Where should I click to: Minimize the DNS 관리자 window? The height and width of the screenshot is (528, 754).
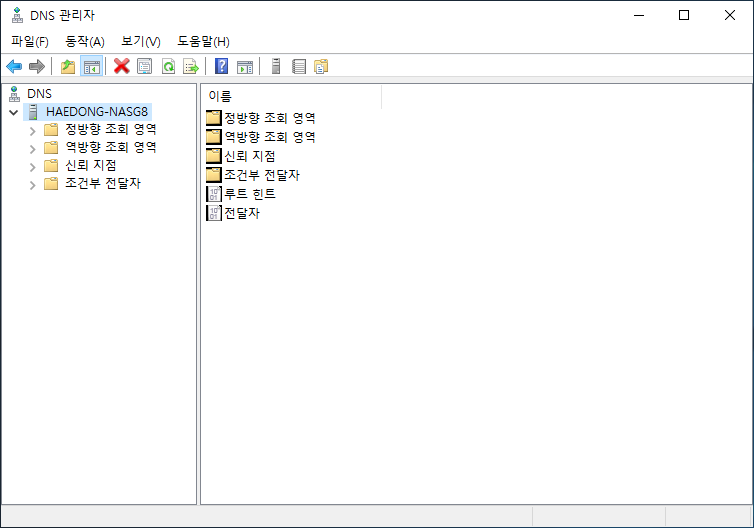tap(639, 15)
